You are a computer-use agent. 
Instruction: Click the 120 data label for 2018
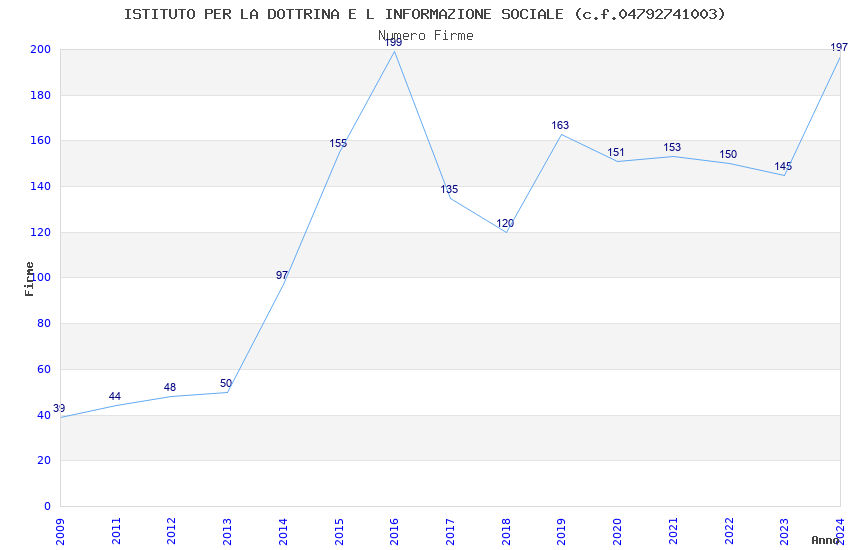click(505, 223)
